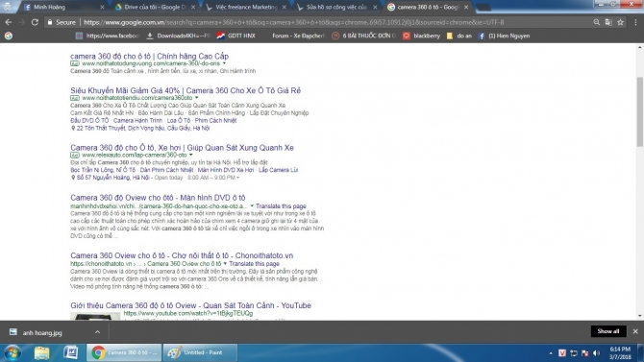Expand dropdown next to relexauto URL
Viewport: 644px width, 362px height.
[190, 156]
